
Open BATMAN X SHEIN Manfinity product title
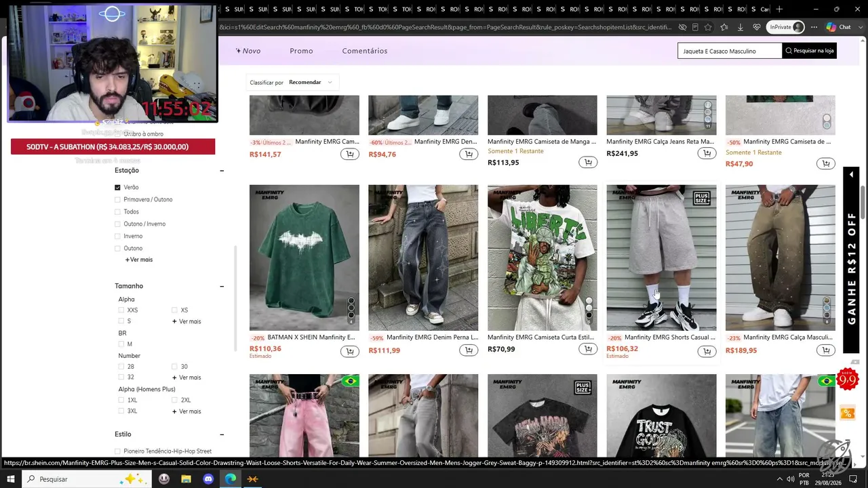[311, 338]
